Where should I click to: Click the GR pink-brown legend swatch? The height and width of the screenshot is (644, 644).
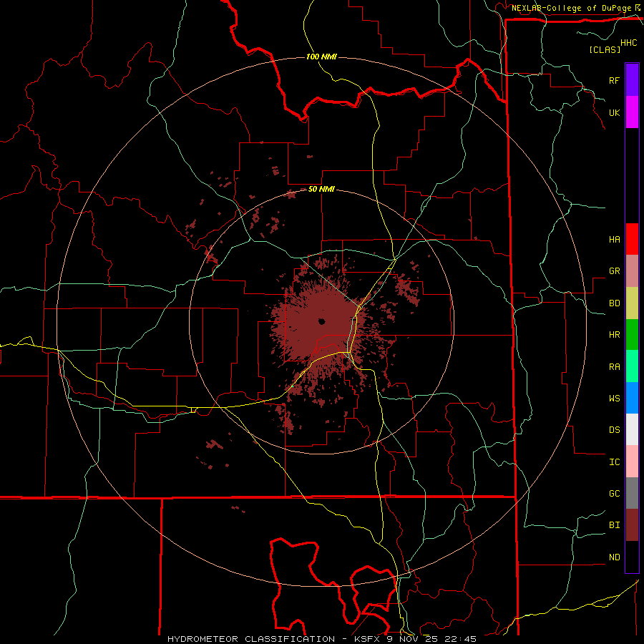point(632,270)
